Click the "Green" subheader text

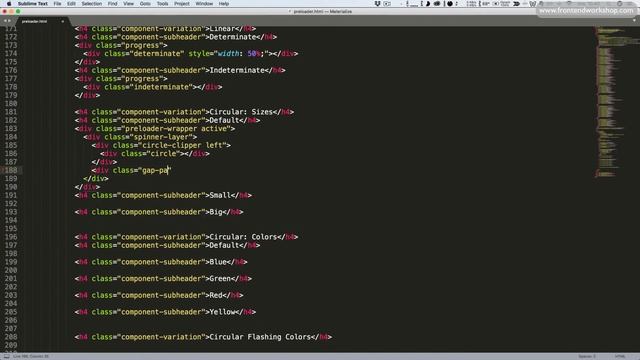pos(220,278)
